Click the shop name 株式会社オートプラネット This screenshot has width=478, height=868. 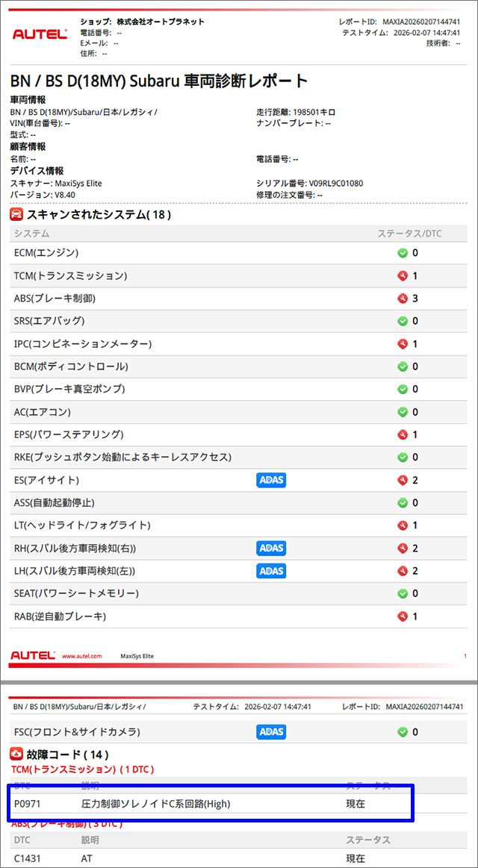click(x=161, y=22)
